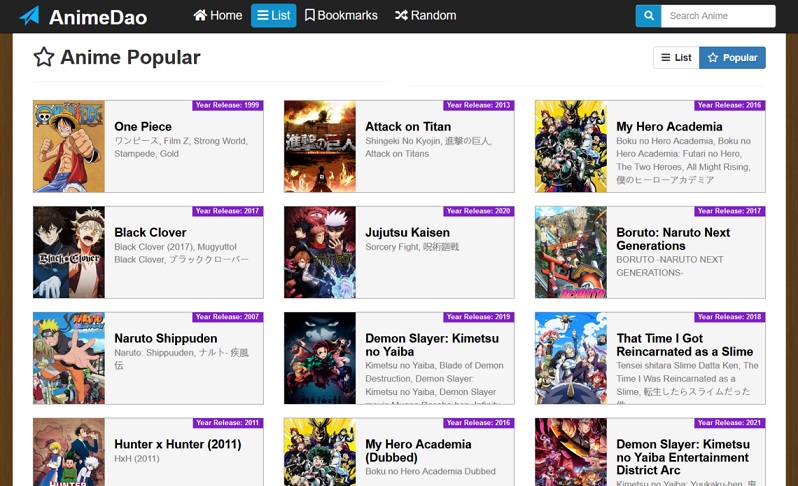Screen dimensions: 798x486
Task: Click the 'Year Release: 2011' badge
Action: tap(227, 423)
